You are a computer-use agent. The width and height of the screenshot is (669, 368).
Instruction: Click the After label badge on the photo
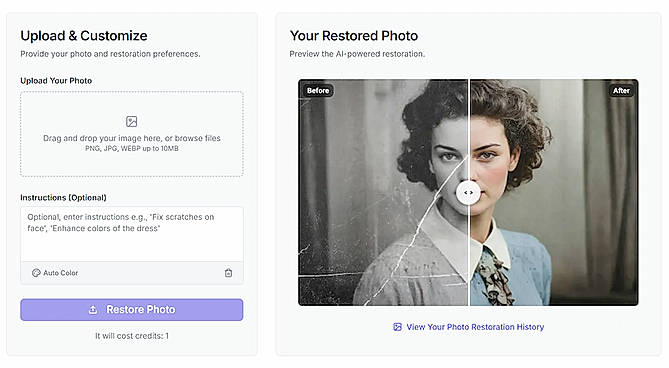pos(621,90)
